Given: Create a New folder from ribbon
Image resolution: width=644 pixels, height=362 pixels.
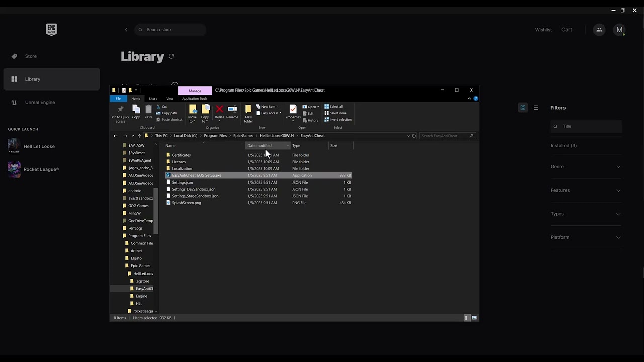Looking at the screenshot, I should click(248, 114).
